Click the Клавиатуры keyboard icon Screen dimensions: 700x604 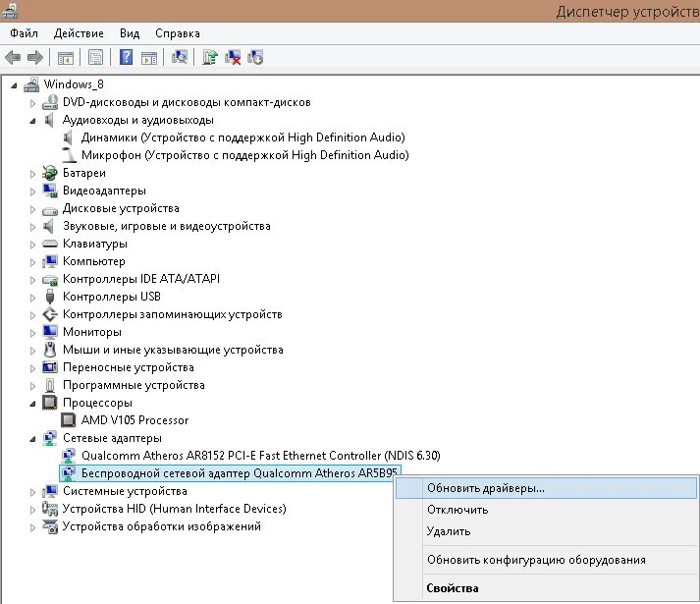pos(50,244)
